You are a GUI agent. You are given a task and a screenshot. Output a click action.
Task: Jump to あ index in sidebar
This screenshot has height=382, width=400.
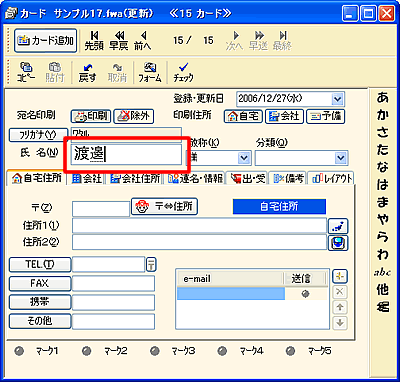(382, 98)
